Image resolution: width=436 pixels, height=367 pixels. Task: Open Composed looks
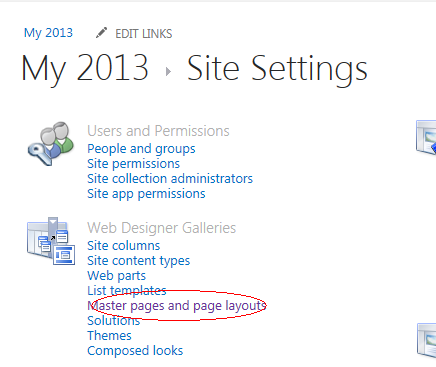click(135, 351)
